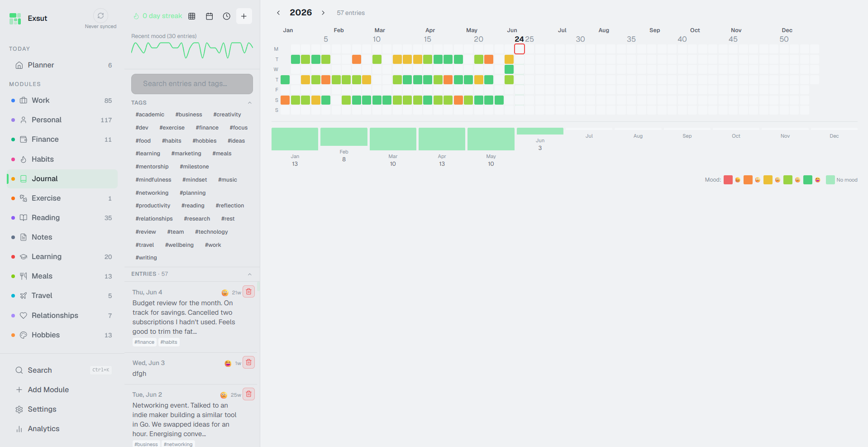Filter by #creativity tag
868x447 pixels.
click(x=227, y=115)
